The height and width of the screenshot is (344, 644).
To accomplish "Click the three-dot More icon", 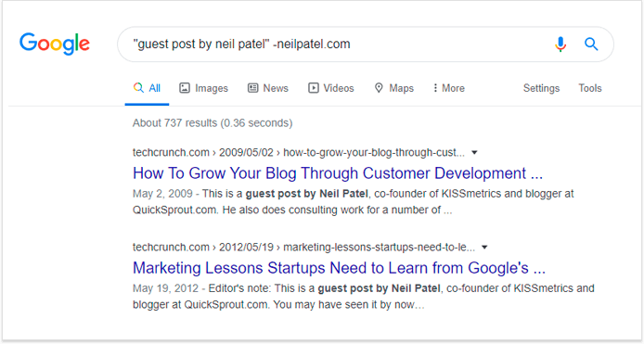I will [x=435, y=88].
